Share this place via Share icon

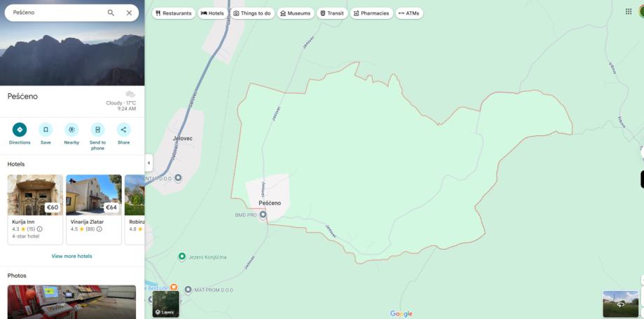point(123,130)
